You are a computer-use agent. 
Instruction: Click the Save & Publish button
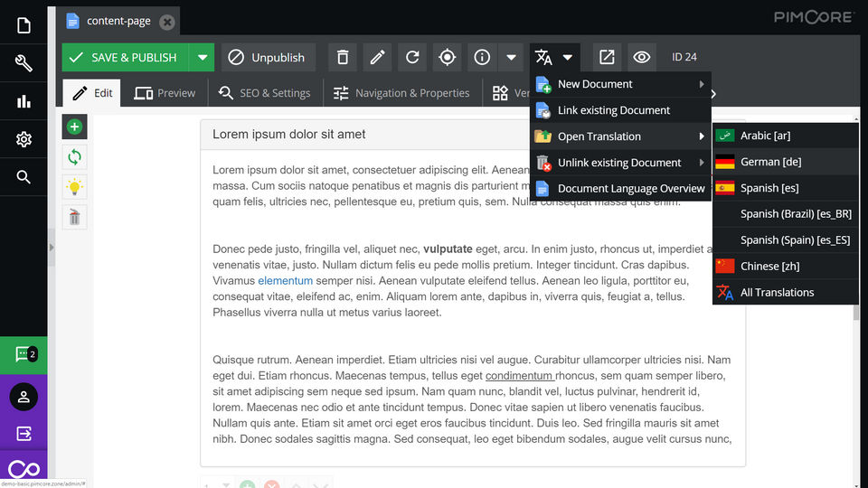(x=126, y=57)
